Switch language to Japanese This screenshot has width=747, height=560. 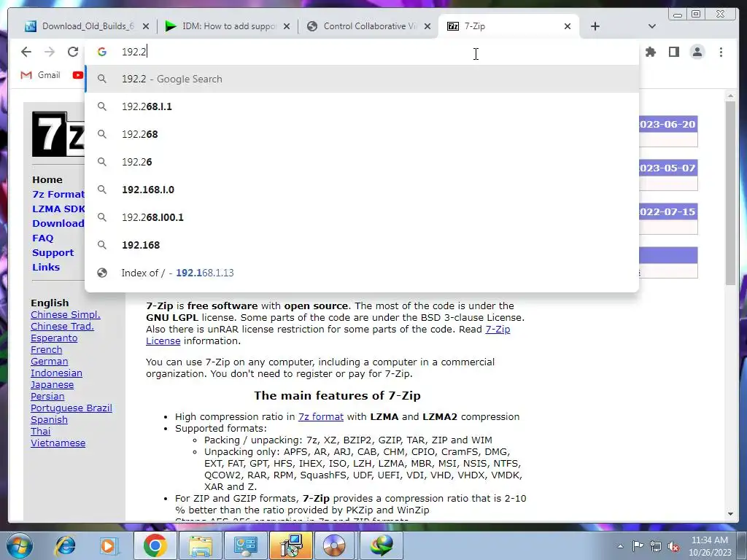(52, 385)
